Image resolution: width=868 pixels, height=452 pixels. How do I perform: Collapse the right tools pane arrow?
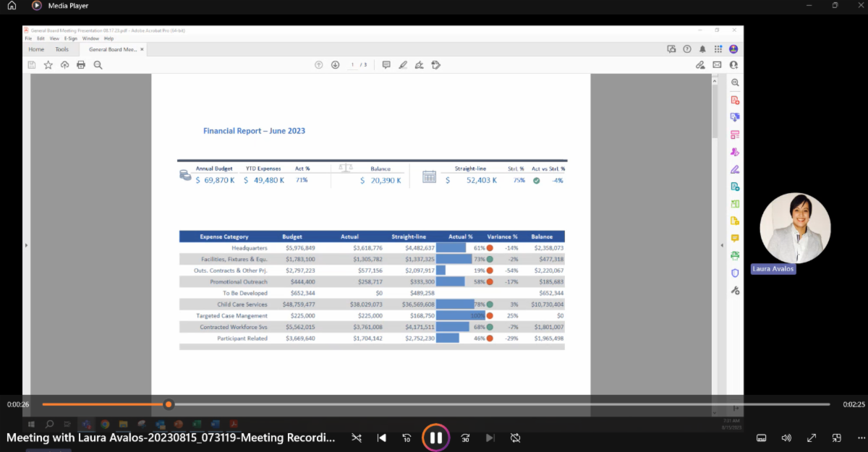[721, 245]
